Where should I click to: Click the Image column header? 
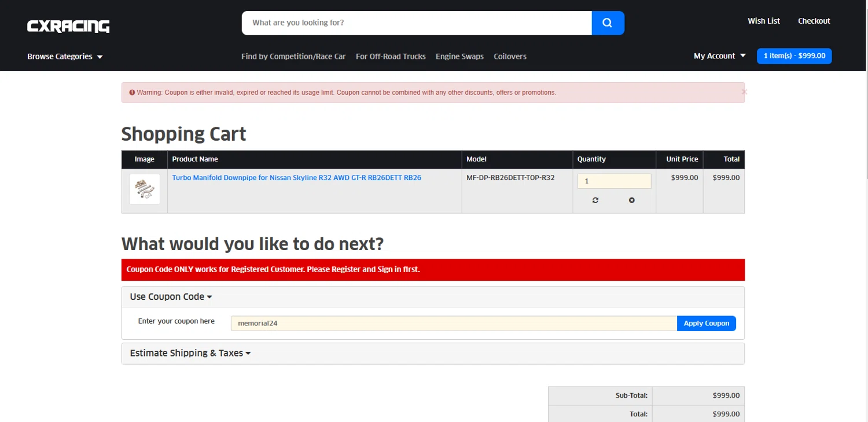point(145,159)
